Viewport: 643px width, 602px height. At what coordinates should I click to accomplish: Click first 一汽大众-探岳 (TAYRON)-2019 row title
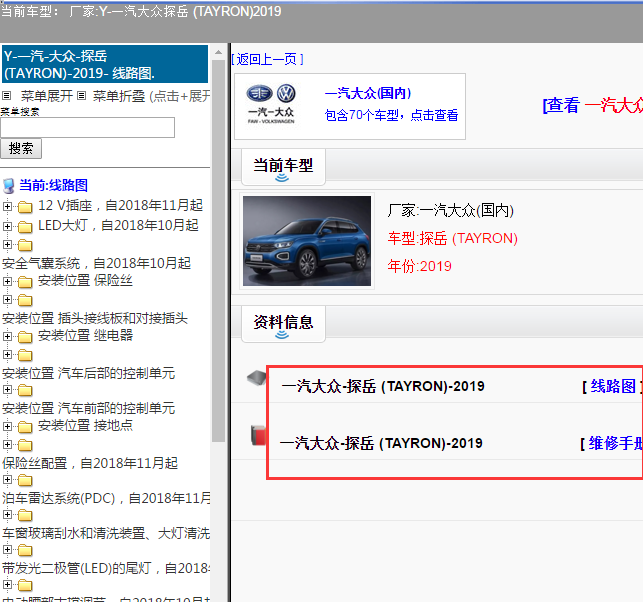coord(383,386)
